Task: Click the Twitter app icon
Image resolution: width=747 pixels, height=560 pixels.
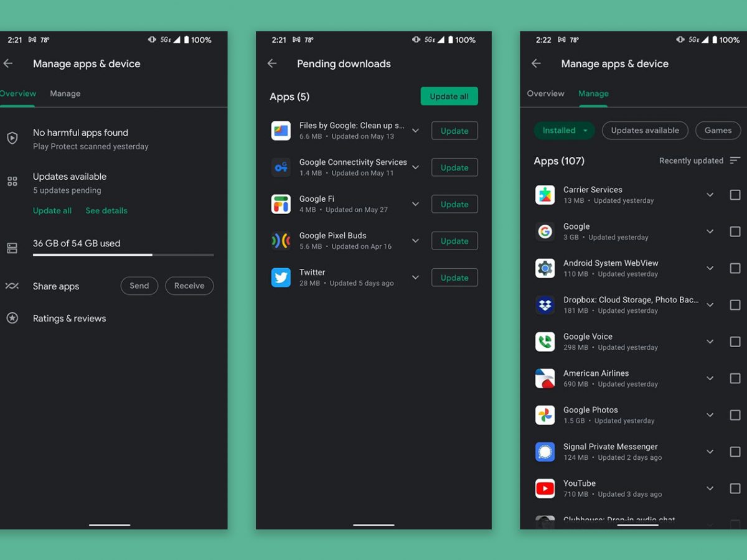Action: tap(281, 278)
